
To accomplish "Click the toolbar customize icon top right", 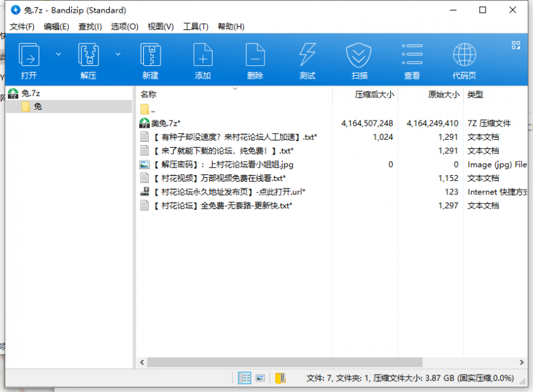I will tap(515, 45).
